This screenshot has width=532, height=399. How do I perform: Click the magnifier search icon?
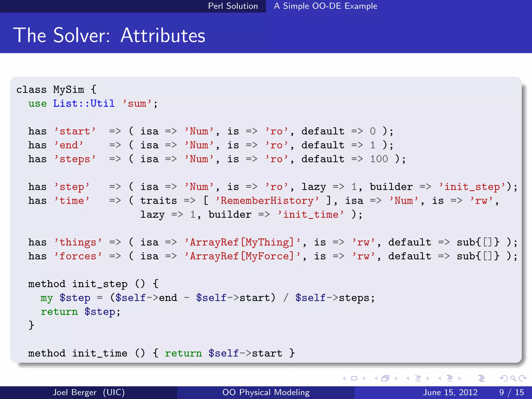pos(513,378)
